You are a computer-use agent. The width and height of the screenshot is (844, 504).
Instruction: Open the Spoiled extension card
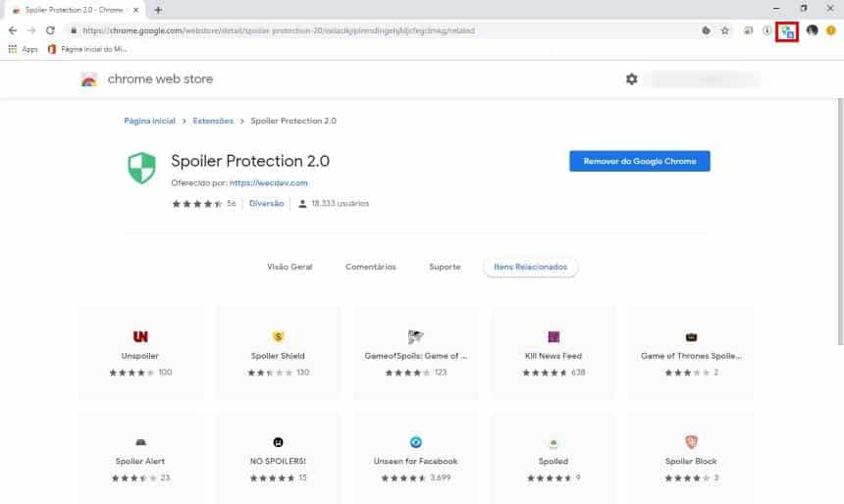554,458
